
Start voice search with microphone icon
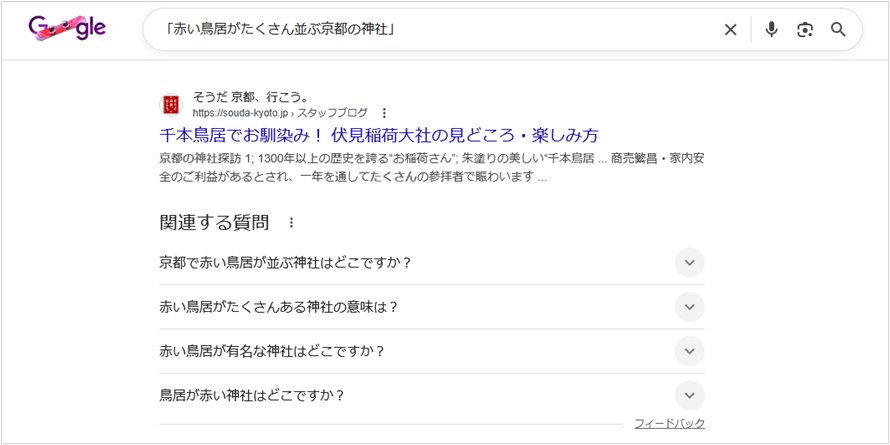(771, 30)
